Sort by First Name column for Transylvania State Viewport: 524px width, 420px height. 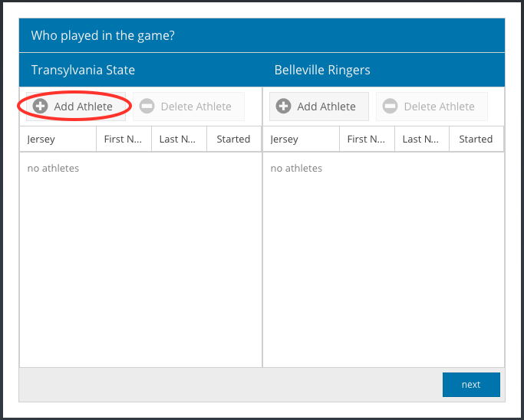pyautogui.click(x=124, y=139)
